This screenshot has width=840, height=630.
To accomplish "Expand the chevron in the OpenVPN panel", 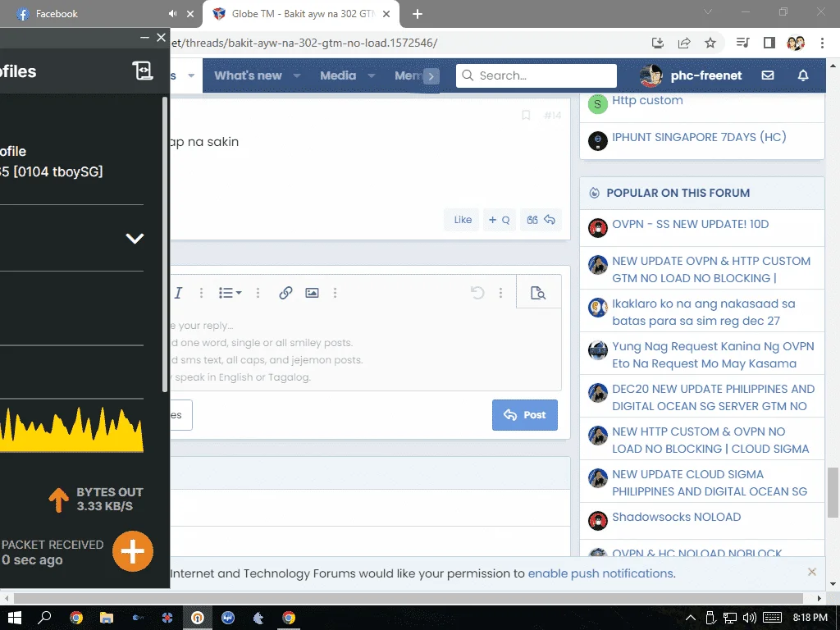I will pyautogui.click(x=135, y=238).
